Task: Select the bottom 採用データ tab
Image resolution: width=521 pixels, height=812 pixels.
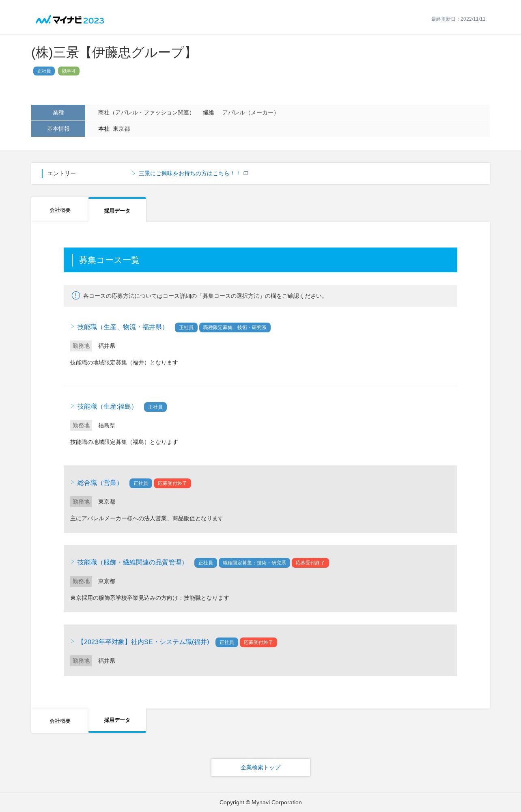Action: pyautogui.click(x=117, y=720)
